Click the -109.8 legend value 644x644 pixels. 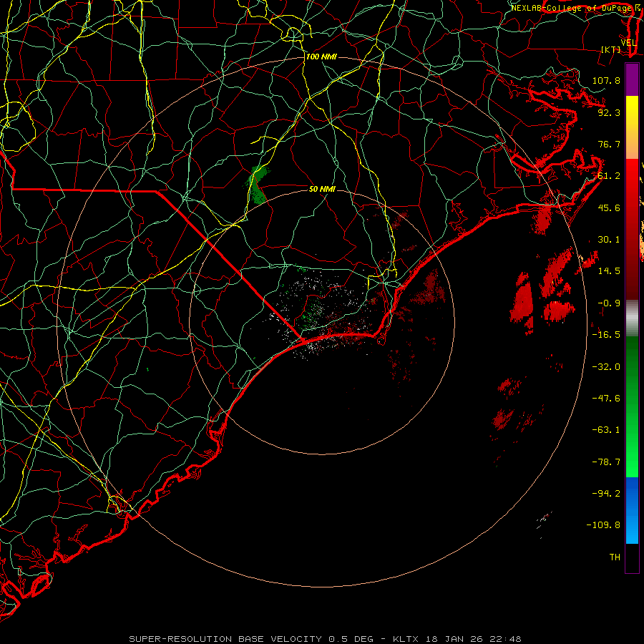pos(603,525)
